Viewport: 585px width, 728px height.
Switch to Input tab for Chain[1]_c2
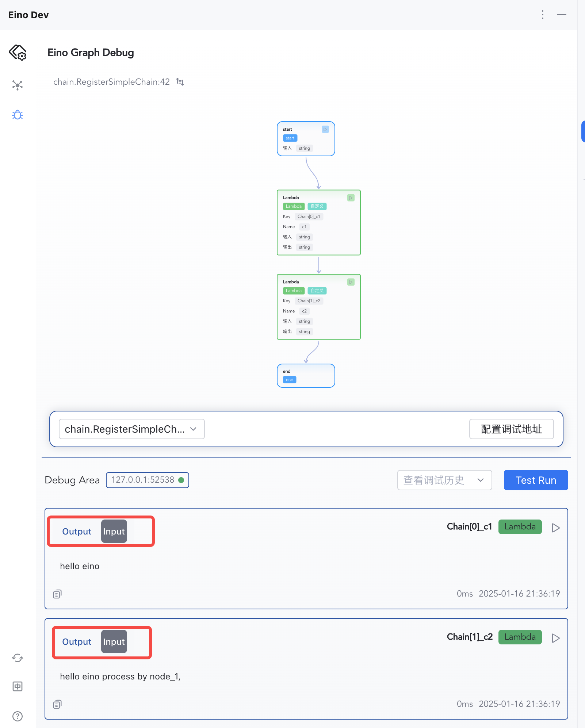click(x=114, y=642)
